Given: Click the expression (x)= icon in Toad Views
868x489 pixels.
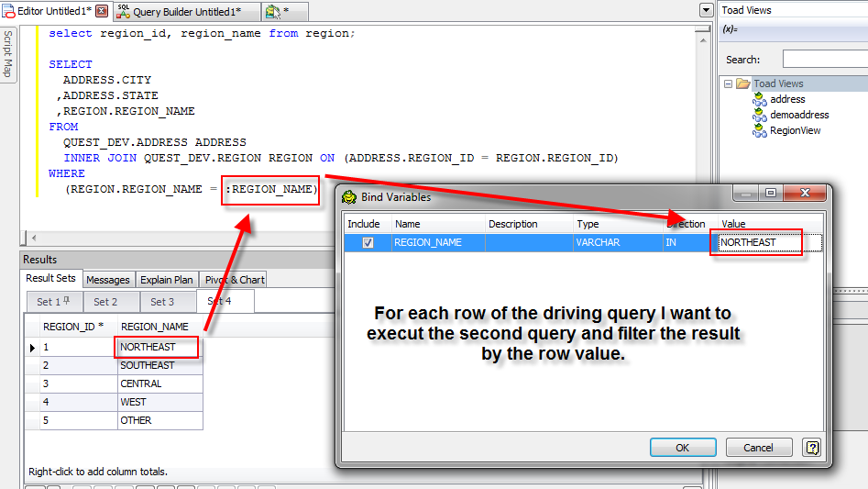Looking at the screenshot, I should click(731, 29).
